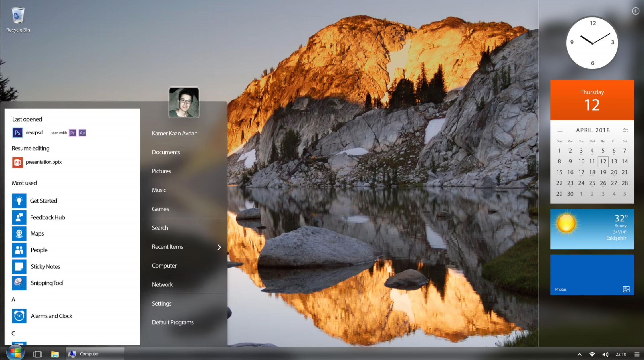Click the Alarms and Clock app icon
Image resolution: width=644 pixels, height=360 pixels.
pyautogui.click(x=19, y=315)
